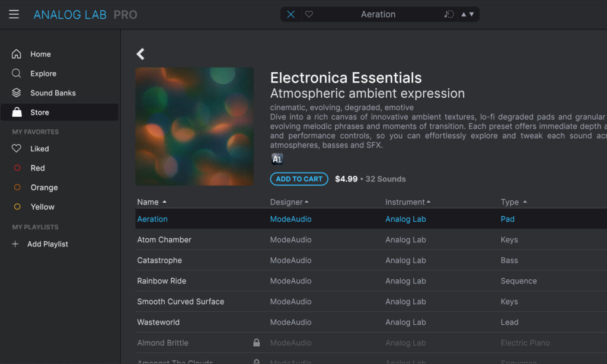Screen dimensions: 607x364
Task: Click Analog Lab in the Aeration row
Action: 405,219
